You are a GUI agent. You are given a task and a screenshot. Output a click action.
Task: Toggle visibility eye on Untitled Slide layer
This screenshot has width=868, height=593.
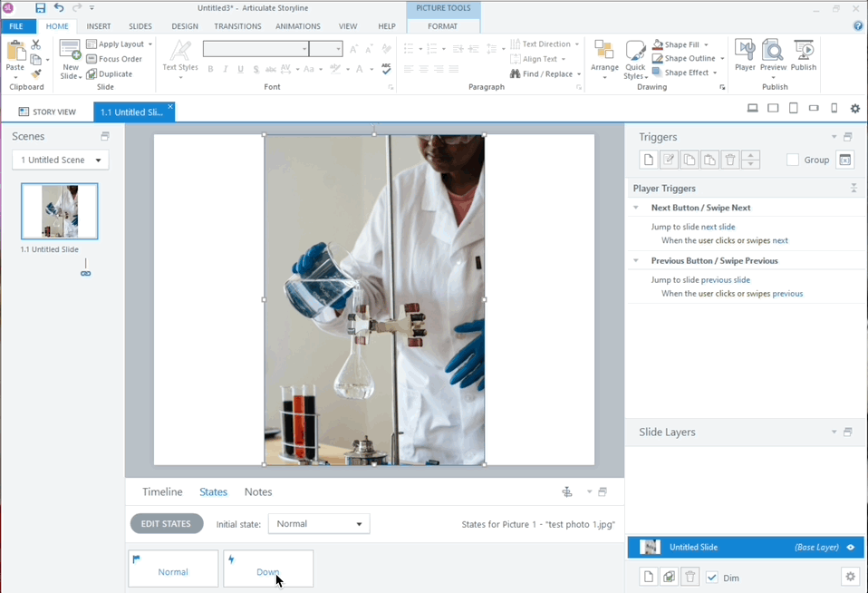click(851, 548)
